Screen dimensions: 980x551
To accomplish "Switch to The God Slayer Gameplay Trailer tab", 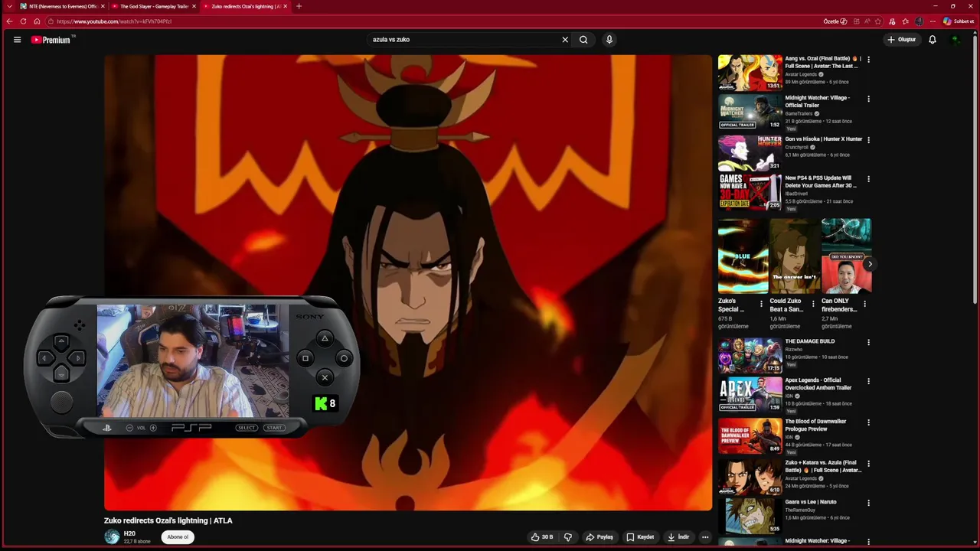I will (x=153, y=6).
